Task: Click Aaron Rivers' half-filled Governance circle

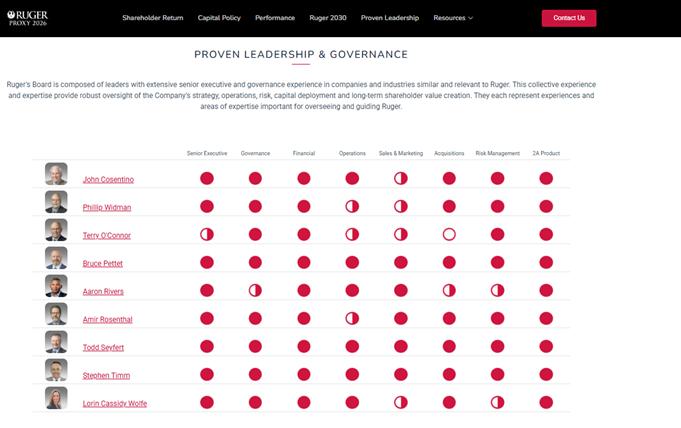Action: coord(255,290)
